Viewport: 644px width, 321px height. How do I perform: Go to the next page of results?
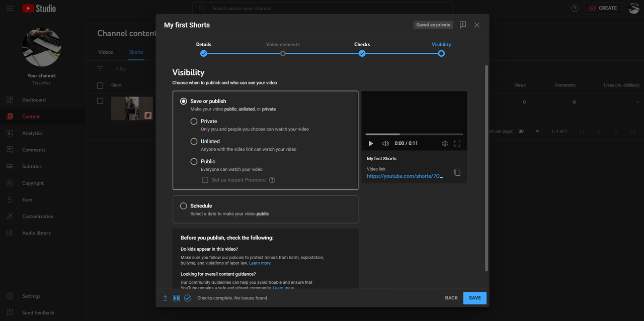pyautogui.click(x=616, y=131)
